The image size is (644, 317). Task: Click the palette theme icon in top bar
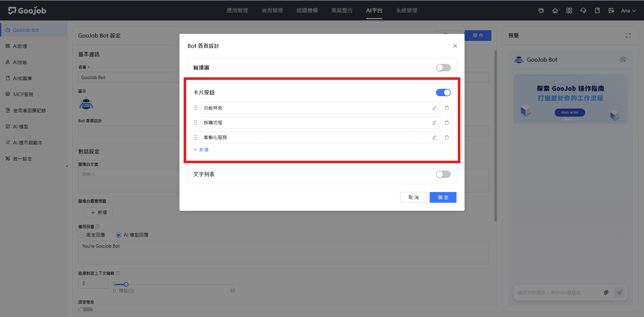(x=541, y=10)
